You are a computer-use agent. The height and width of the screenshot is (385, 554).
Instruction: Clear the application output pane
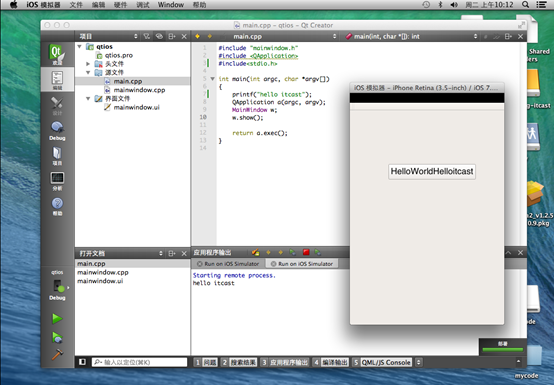[x=255, y=252]
